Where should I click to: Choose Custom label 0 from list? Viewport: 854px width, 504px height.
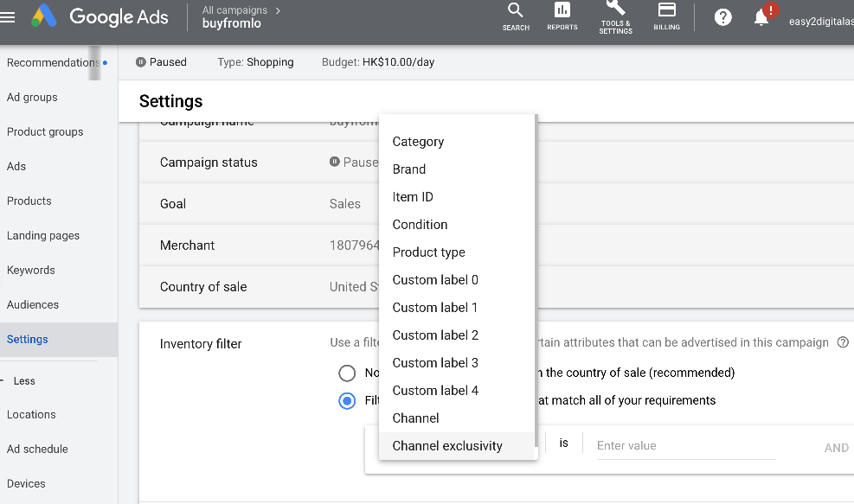[435, 280]
